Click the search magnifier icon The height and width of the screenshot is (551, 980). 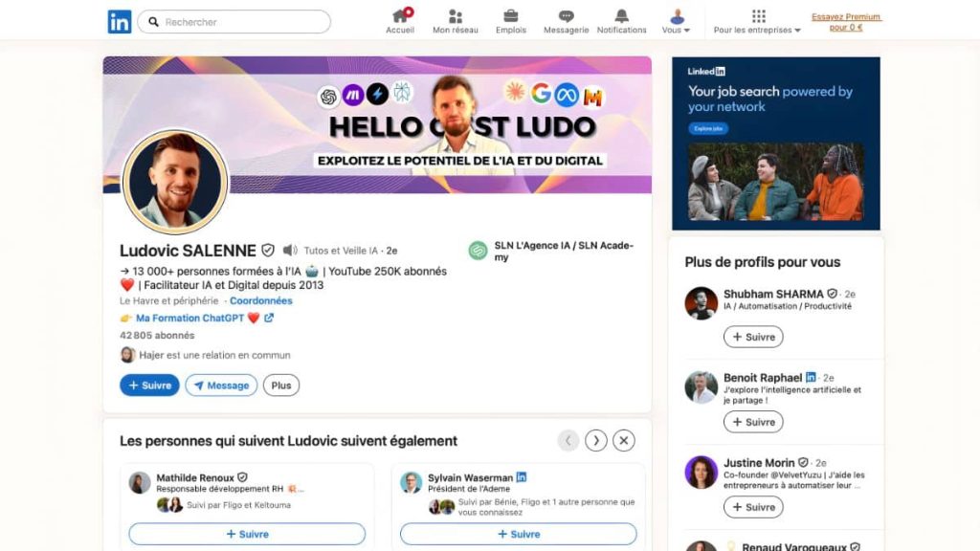tap(153, 22)
